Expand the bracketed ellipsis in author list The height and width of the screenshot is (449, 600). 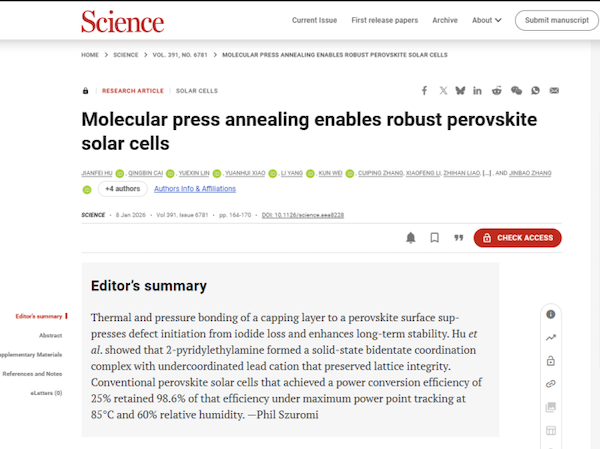(x=487, y=174)
